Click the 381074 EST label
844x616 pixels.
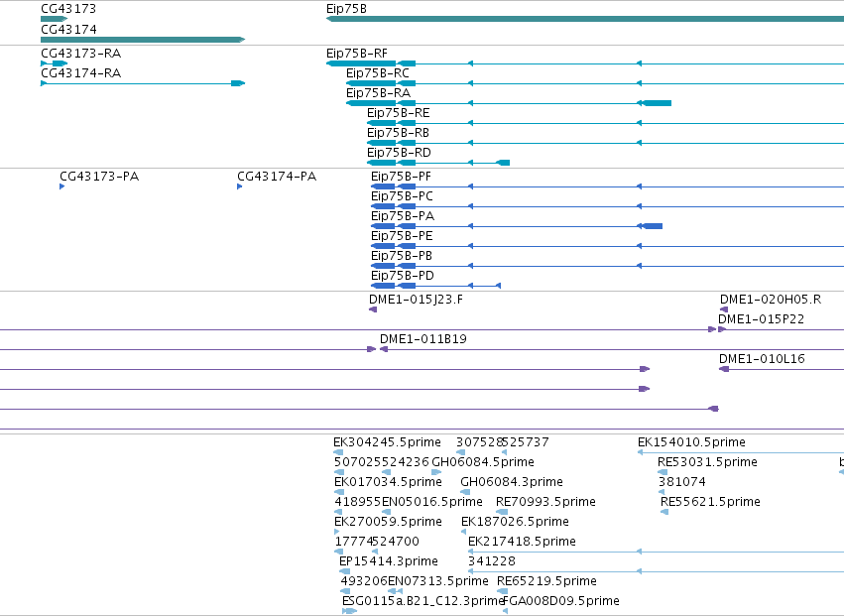682,482
